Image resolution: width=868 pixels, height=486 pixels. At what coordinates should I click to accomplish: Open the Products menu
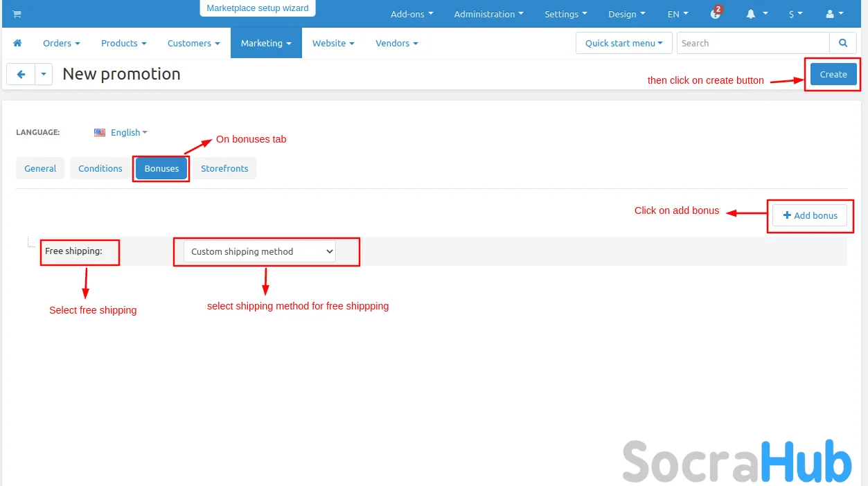pyautogui.click(x=124, y=43)
